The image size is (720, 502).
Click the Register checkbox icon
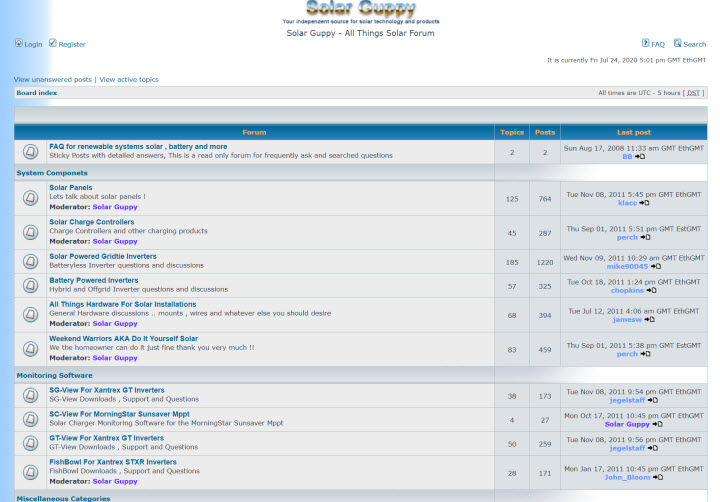(x=53, y=43)
